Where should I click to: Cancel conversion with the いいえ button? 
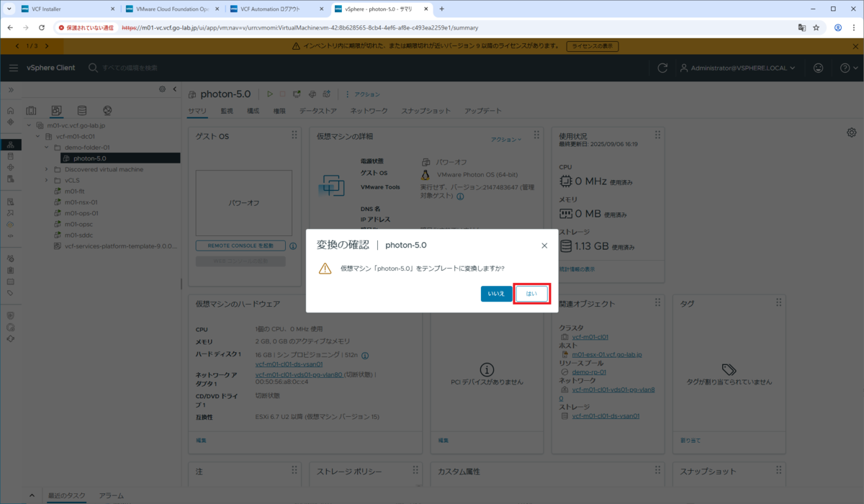click(x=496, y=294)
